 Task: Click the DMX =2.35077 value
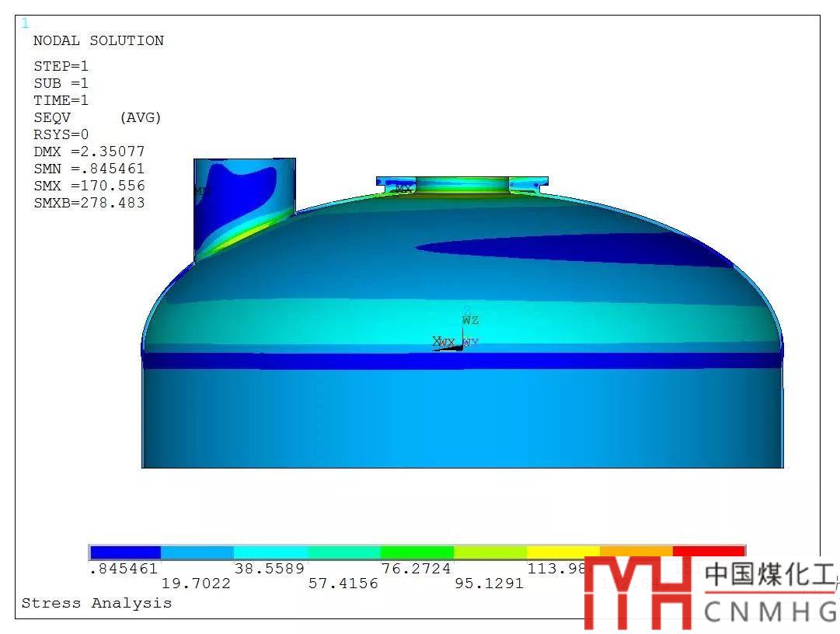[89, 152]
